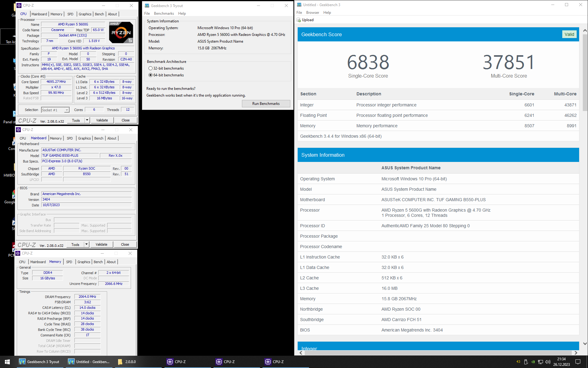Click the temperature 43 tray indicator

518,362
